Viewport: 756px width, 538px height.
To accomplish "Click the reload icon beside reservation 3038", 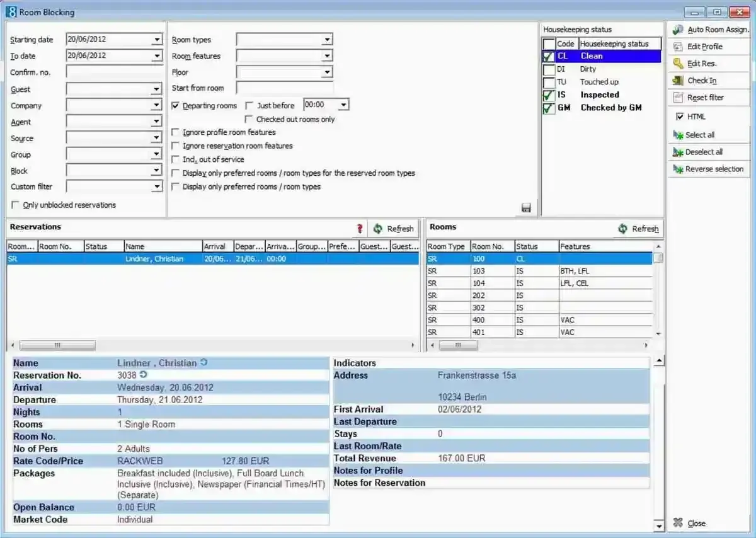I will 143,375.
